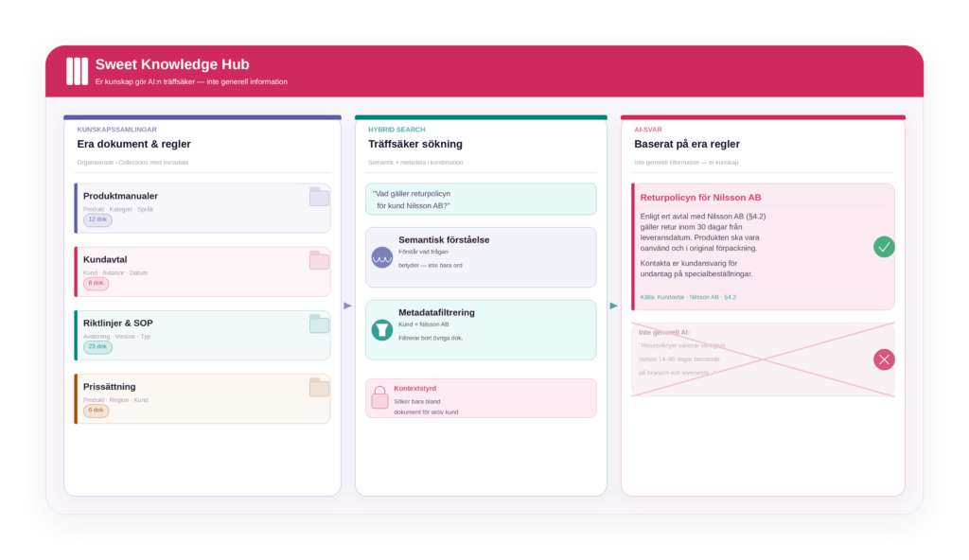Click the Sweet Knowledge Hub logo icon
Screen dimensions: 969x560
pyautogui.click(x=77, y=71)
